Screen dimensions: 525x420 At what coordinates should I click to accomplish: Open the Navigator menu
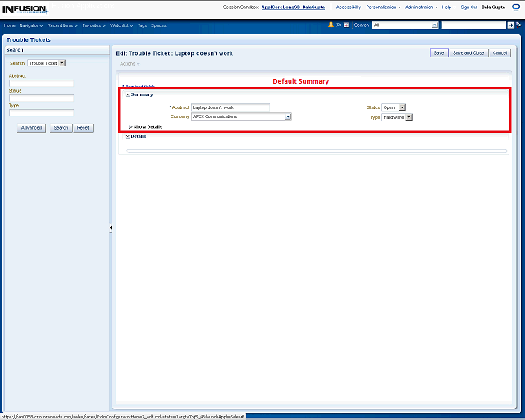pyautogui.click(x=31, y=25)
